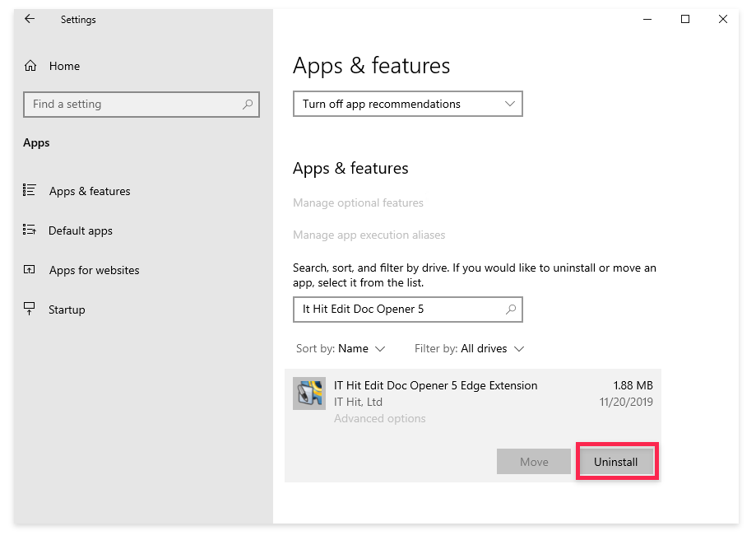
Task: Click the Find a setting field
Action: tap(141, 105)
